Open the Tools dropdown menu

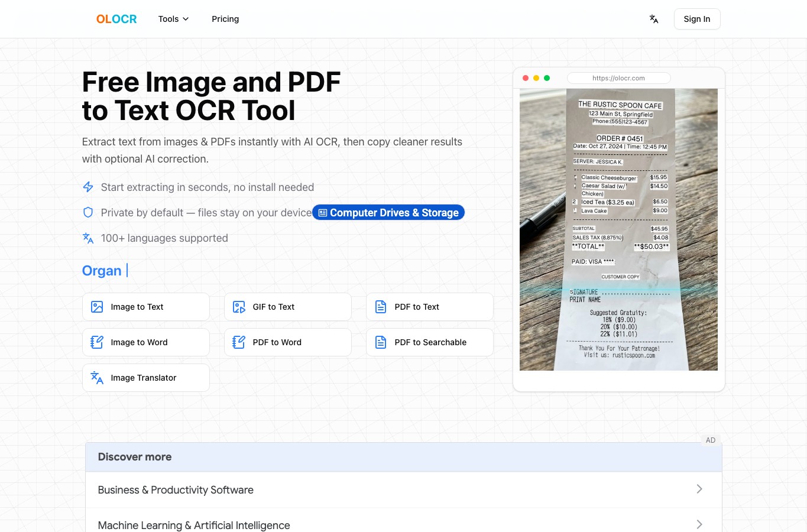point(173,19)
